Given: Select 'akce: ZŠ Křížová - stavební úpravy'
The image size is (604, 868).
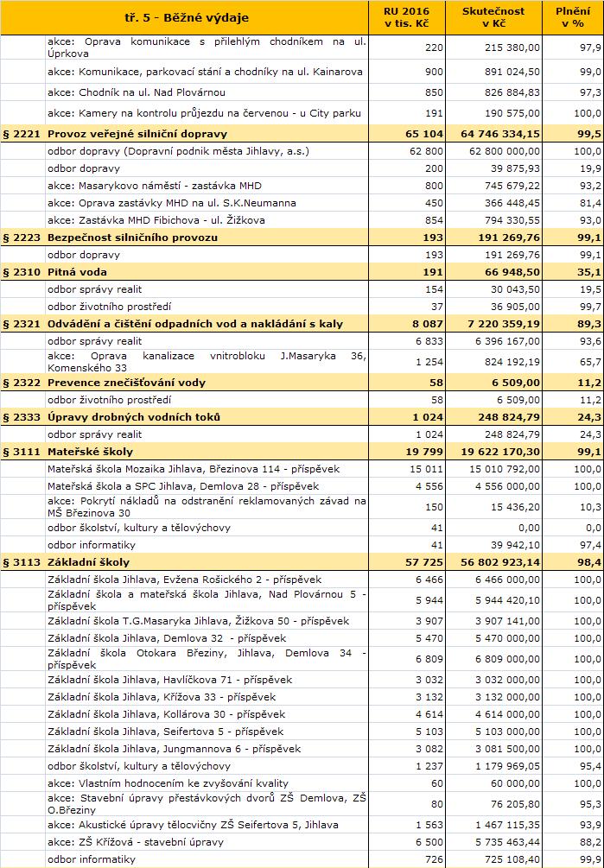Looking at the screenshot, I should pos(136,842).
